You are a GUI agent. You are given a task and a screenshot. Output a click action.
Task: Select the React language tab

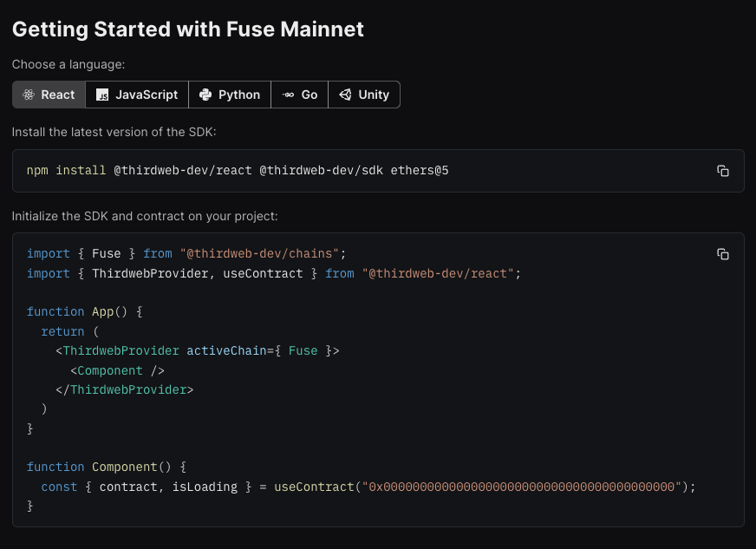[x=49, y=95]
